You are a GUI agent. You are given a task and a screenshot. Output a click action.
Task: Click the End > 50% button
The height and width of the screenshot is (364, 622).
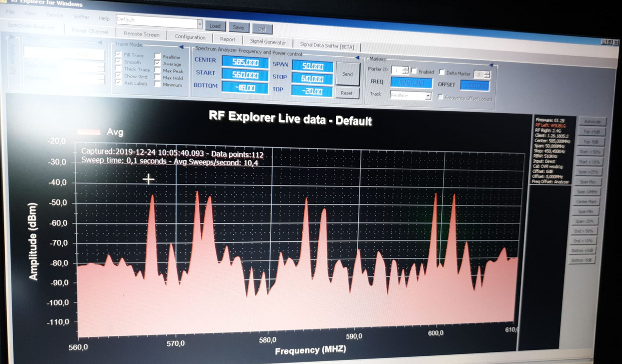(583, 231)
